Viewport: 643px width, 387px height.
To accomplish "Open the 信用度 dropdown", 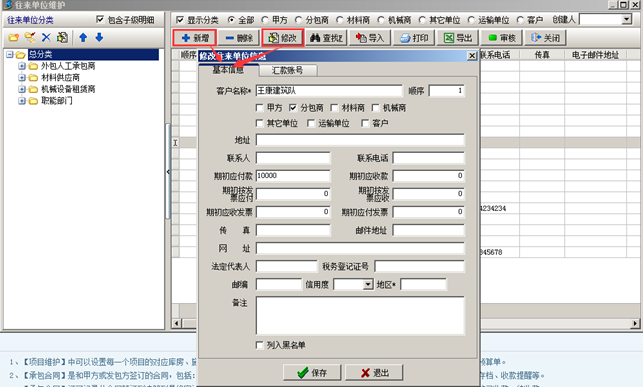I will [368, 285].
